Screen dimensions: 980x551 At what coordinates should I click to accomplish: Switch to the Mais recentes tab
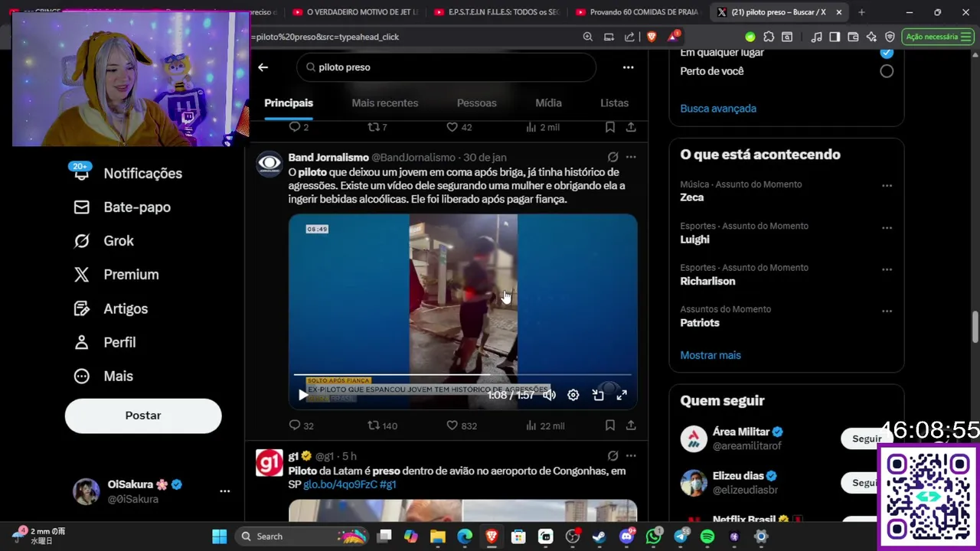tap(385, 103)
